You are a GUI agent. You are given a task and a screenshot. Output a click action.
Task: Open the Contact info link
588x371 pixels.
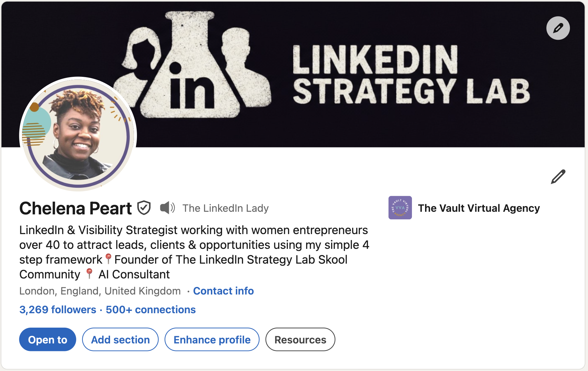click(223, 291)
